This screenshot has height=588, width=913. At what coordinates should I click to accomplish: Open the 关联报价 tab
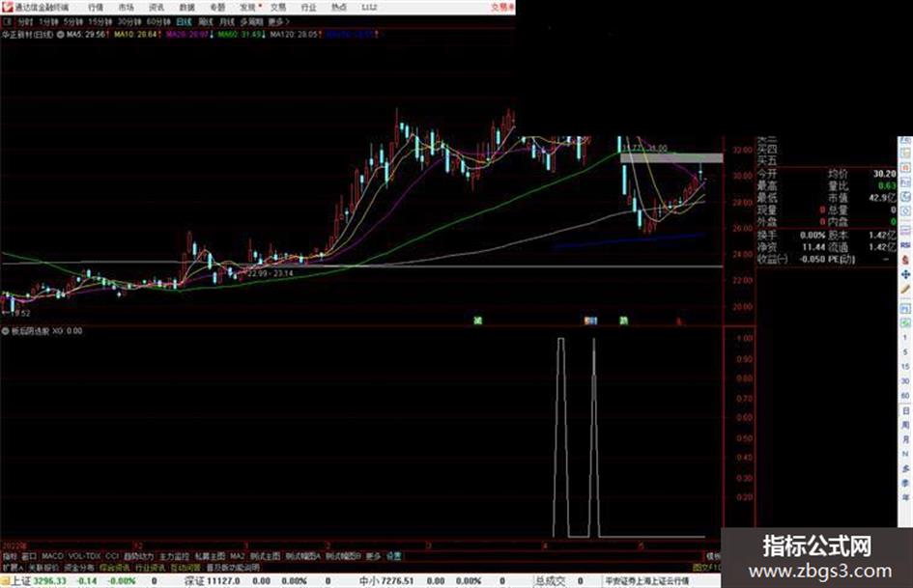click(x=43, y=567)
